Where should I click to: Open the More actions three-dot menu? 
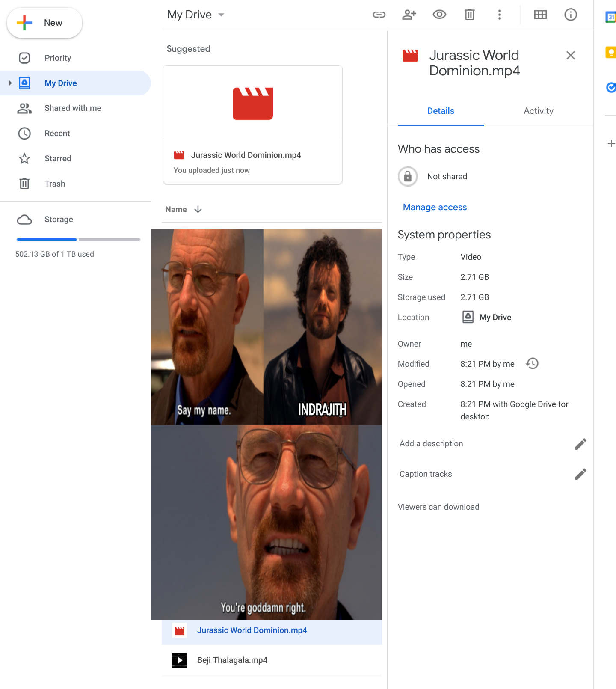pyautogui.click(x=500, y=15)
